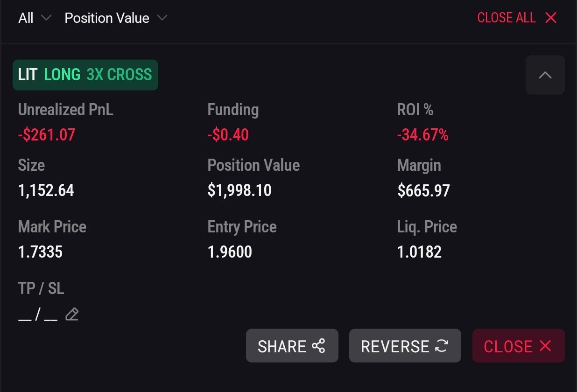This screenshot has height=392, width=577.
Task: Open the Position Value sort dropdown
Action: click(115, 18)
